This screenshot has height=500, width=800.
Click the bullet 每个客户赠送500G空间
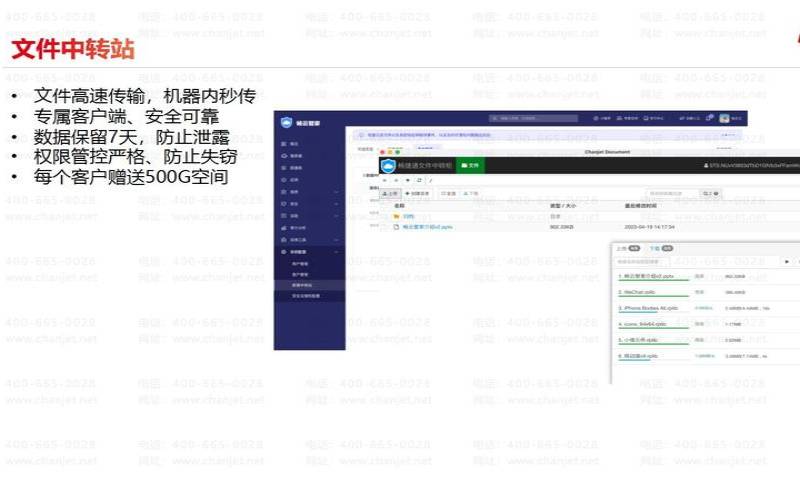(131, 177)
